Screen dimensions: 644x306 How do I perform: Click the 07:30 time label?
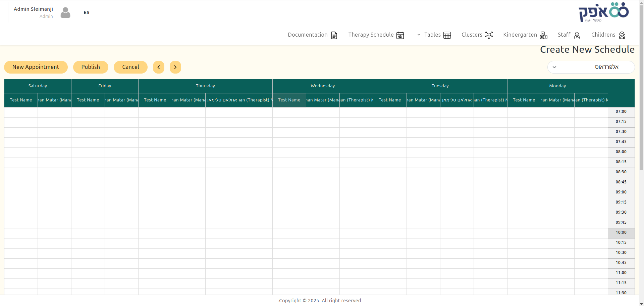coord(621,132)
